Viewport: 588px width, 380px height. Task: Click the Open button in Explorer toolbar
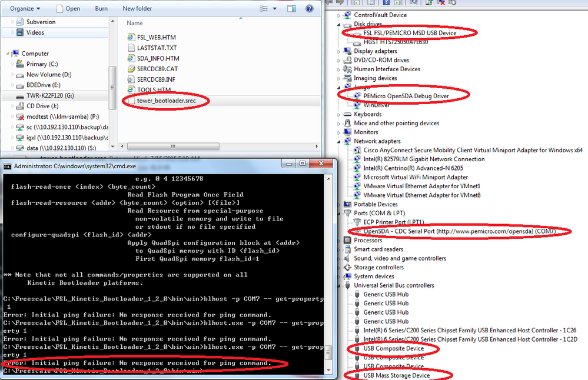click(68, 8)
